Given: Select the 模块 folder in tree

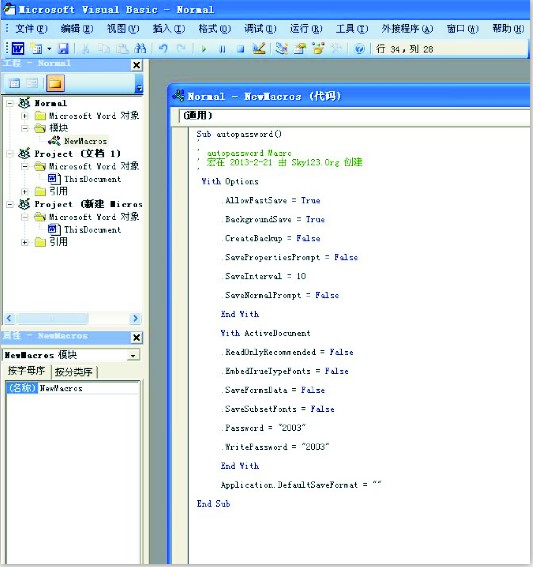Looking at the screenshot, I should tap(59, 128).
